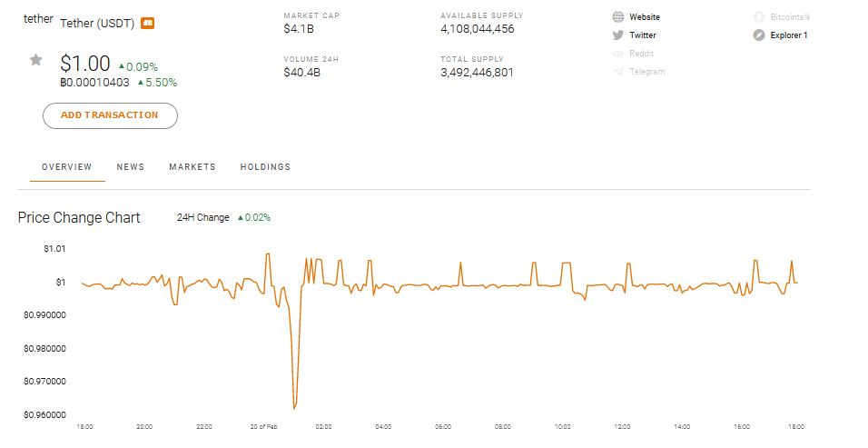Click the $1.00 price value

[x=85, y=64]
